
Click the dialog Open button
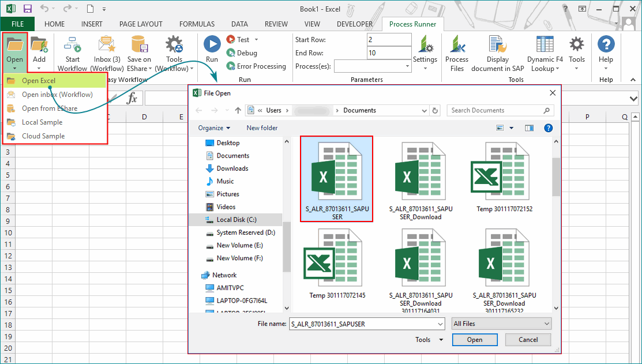(475, 340)
